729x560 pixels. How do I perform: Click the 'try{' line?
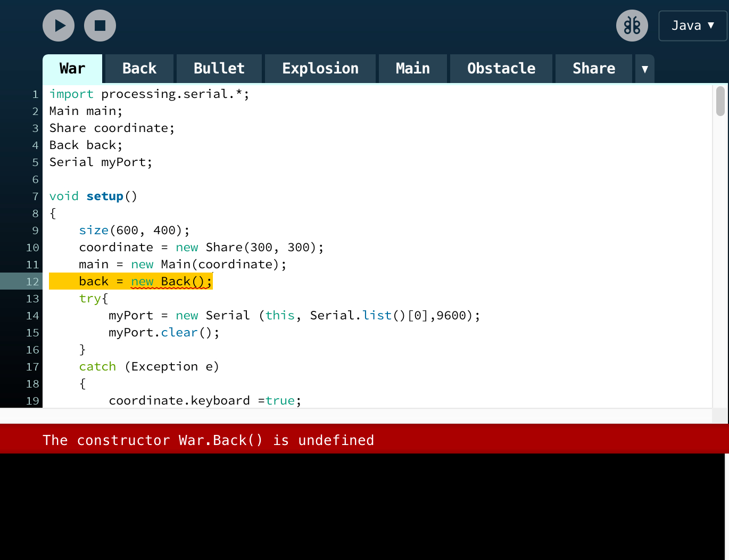93,299
